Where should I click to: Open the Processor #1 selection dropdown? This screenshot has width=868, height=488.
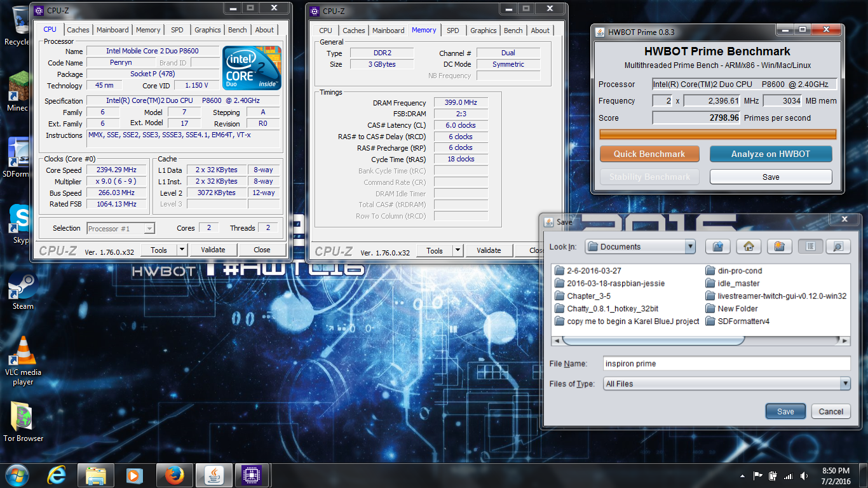pos(120,229)
